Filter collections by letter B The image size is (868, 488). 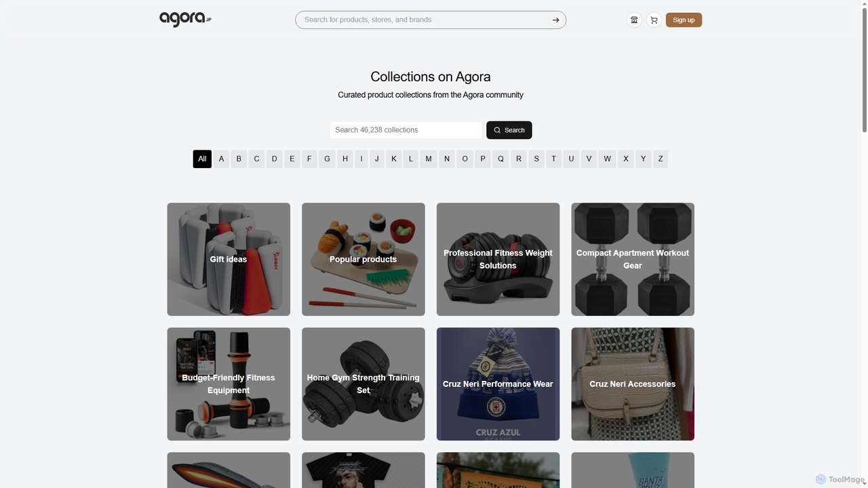tap(239, 159)
